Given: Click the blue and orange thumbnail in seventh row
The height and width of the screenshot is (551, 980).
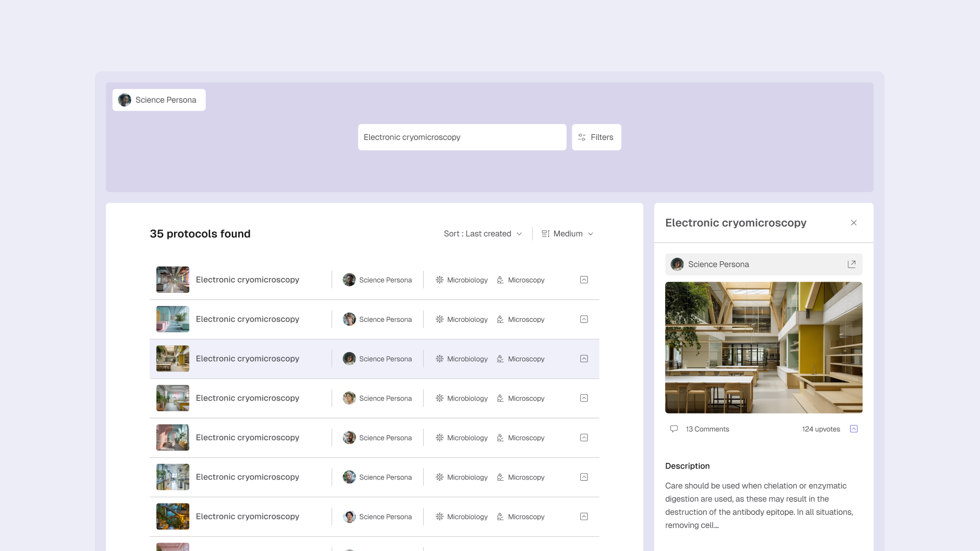Looking at the screenshot, I should tap(173, 516).
